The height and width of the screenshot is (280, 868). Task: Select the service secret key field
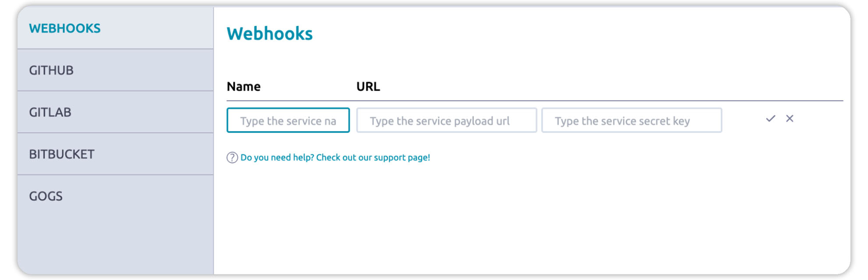click(x=631, y=121)
